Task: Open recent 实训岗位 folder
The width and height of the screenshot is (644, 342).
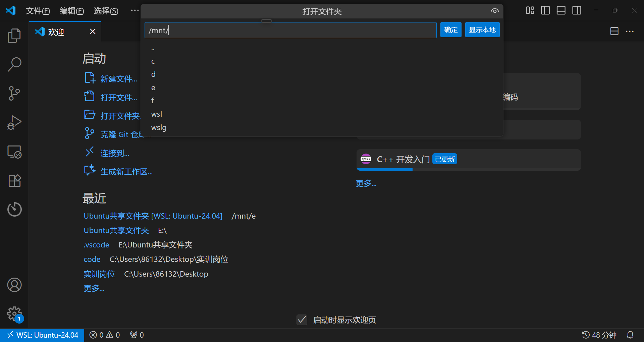Action: (x=99, y=274)
